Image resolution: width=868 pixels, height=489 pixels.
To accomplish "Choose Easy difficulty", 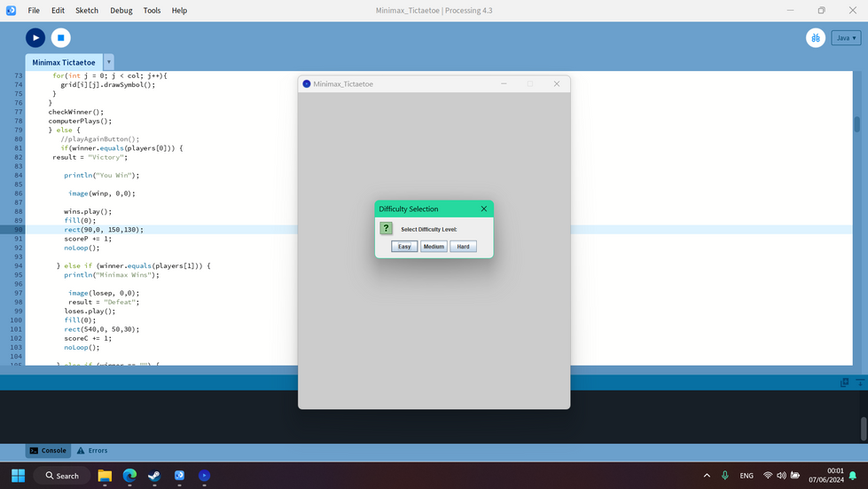I will 404,247.
